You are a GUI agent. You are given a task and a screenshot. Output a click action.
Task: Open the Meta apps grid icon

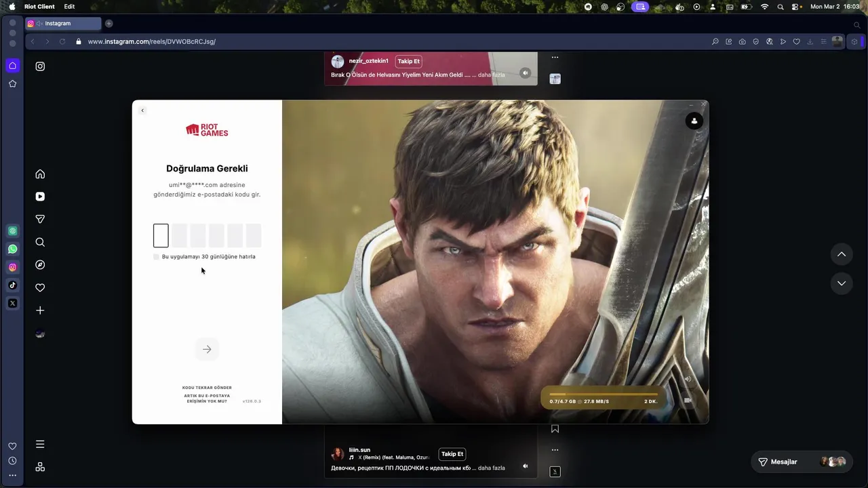[40, 467]
